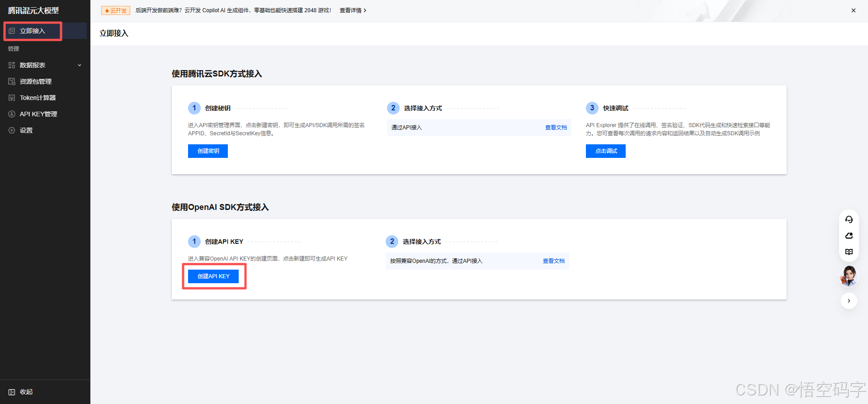The height and width of the screenshot is (404, 868).
Task: Open 资源包管理 in the sidebar
Action: coord(45,81)
